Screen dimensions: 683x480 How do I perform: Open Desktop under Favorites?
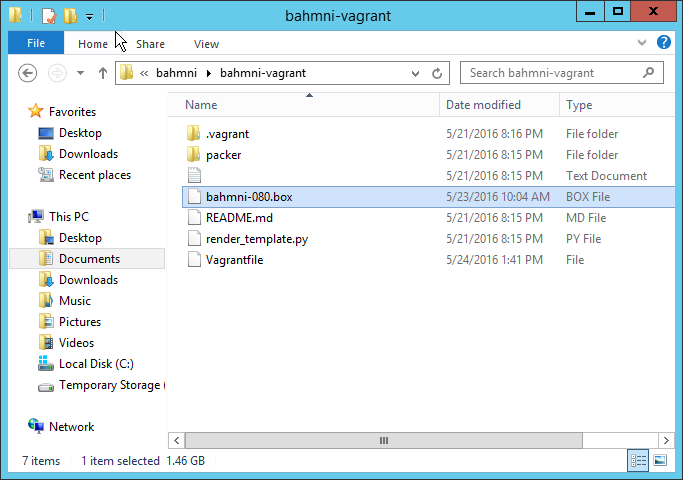coord(80,133)
